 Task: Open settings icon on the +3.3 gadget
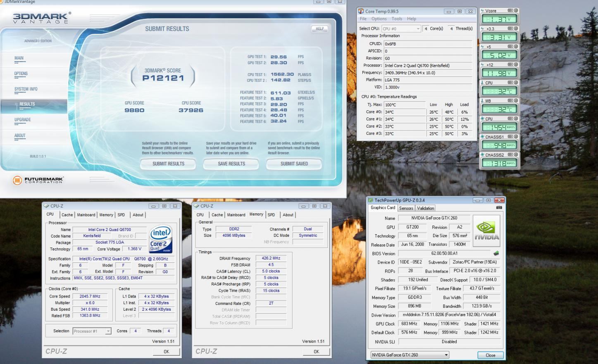(x=510, y=29)
